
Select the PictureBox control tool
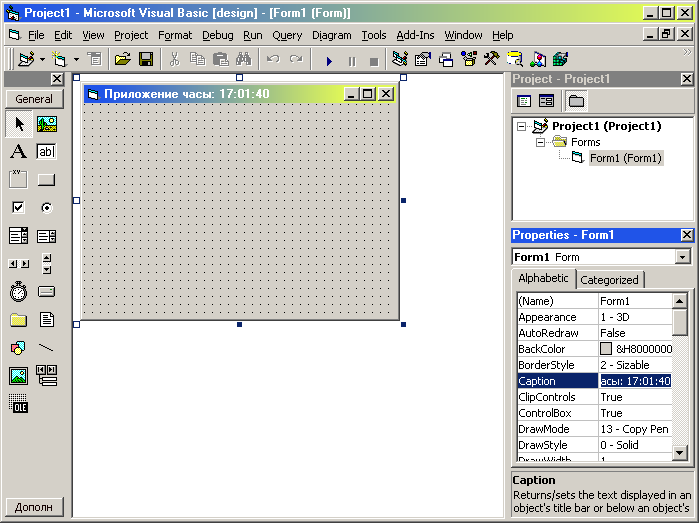pyautogui.click(x=47, y=124)
